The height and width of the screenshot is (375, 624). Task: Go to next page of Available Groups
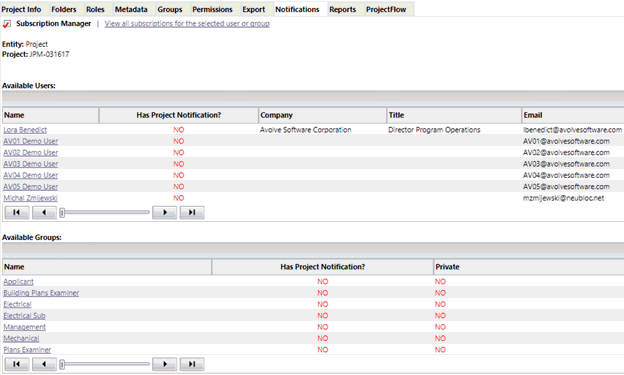point(165,364)
